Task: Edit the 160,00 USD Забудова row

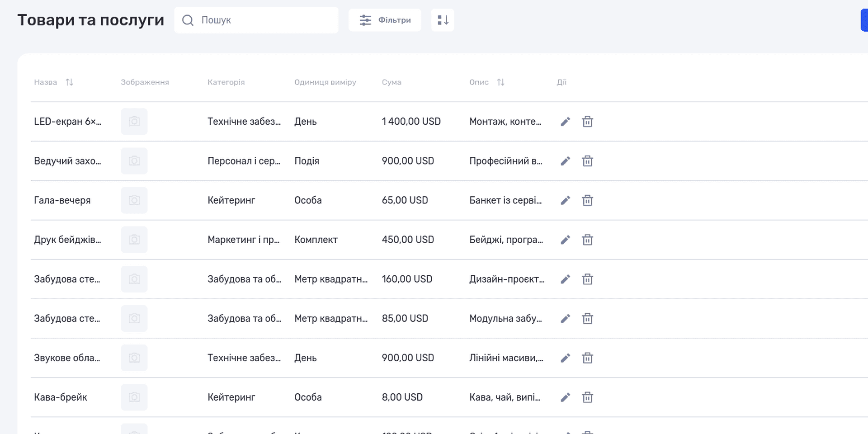Action: [x=565, y=279]
